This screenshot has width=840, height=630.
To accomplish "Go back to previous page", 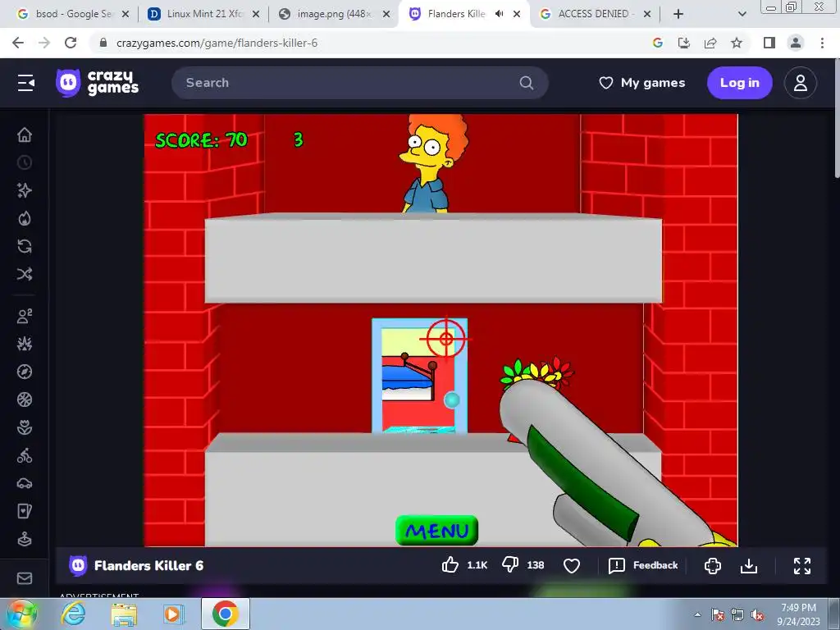I will pos(18,43).
